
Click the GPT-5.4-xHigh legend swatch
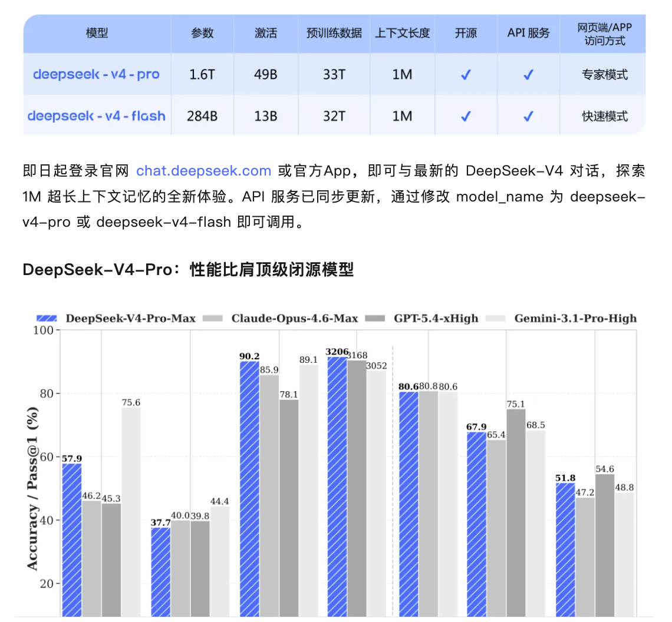point(375,318)
